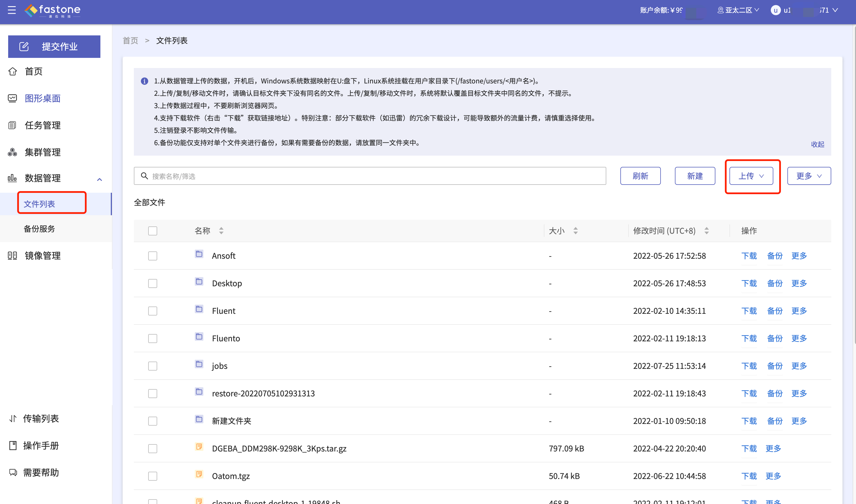
Task: Click the Desktop folder icon
Action: coord(199,281)
